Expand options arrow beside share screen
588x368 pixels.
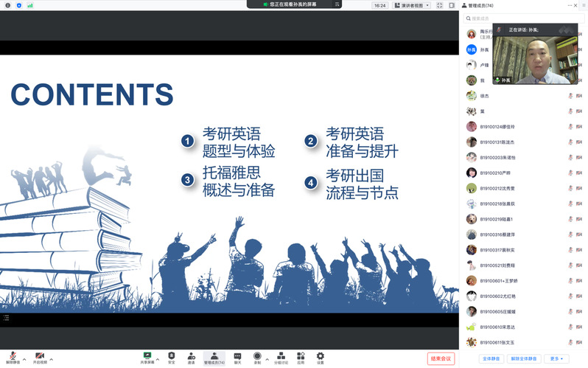(x=159, y=359)
